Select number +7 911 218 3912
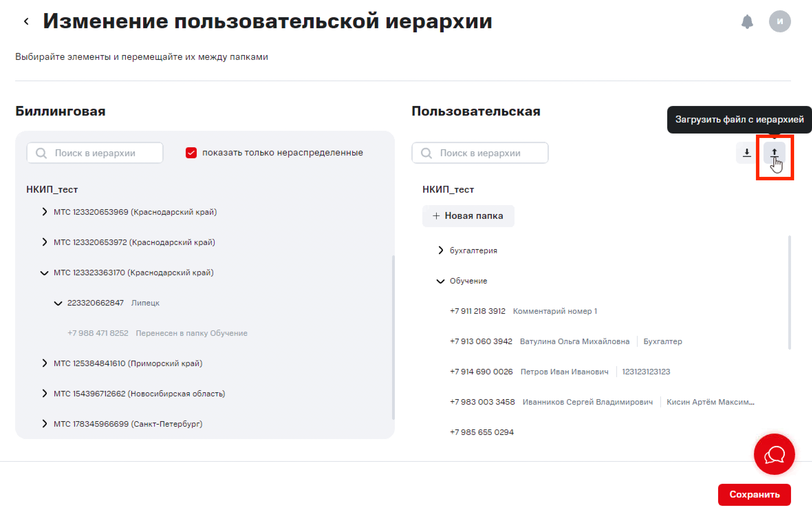Viewport: 812px width, 522px height. click(x=478, y=311)
